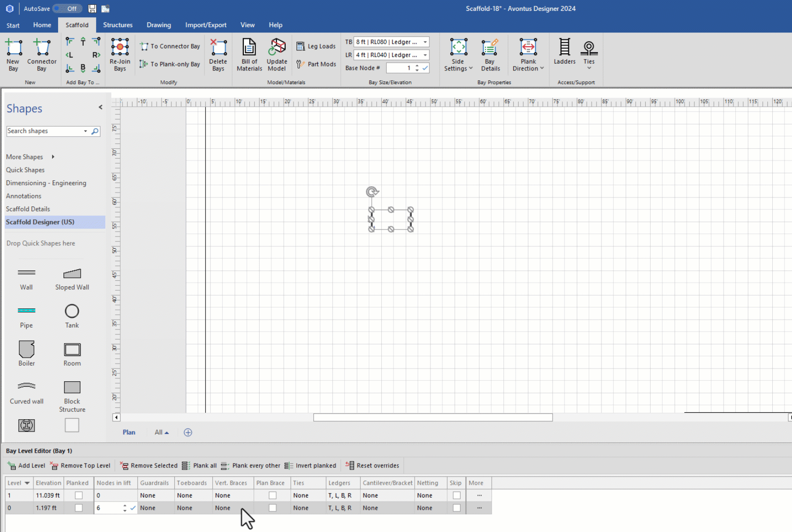Click the Update Model icon
The image size is (792, 532).
pyautogui.click(x=277, y=48)
